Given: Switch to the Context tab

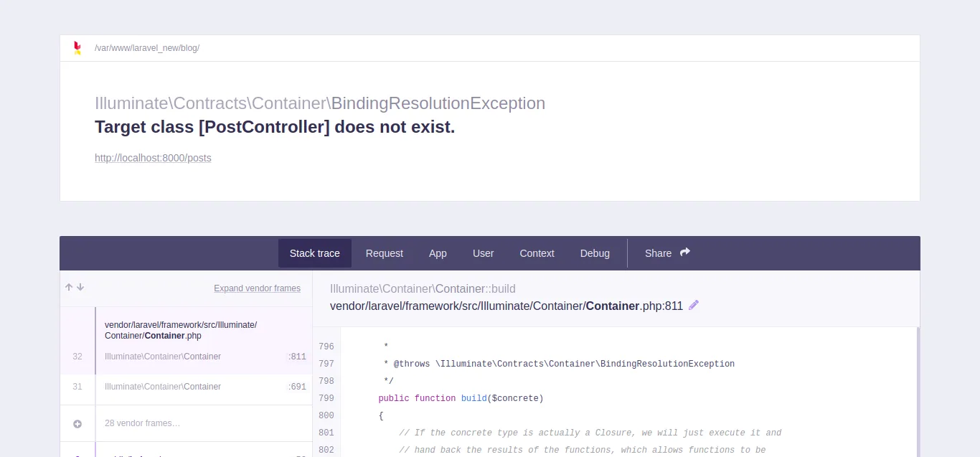Looking at the screenshot, I should 537,253.
